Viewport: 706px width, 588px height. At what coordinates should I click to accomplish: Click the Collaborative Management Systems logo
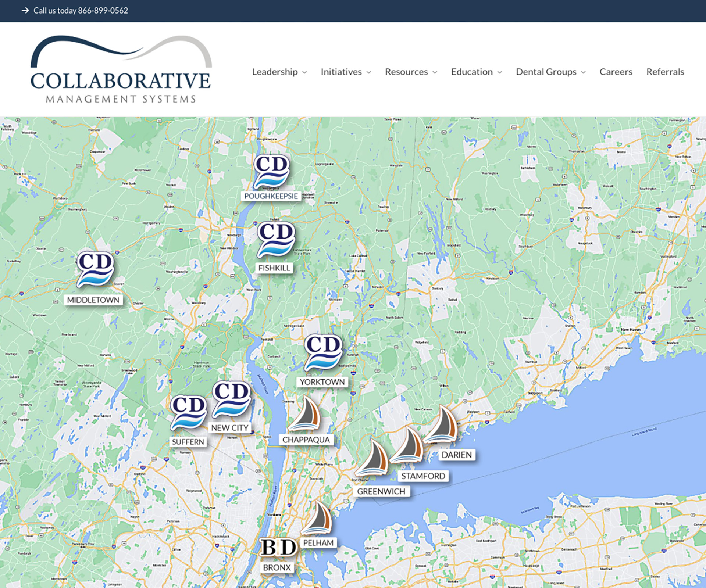click(121, 69)
